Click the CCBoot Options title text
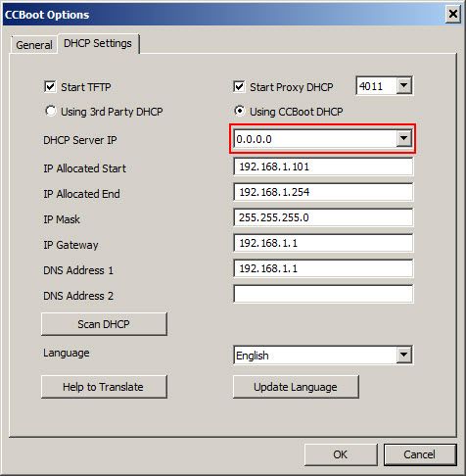This screenshot has height=476, width=466. 47,15
